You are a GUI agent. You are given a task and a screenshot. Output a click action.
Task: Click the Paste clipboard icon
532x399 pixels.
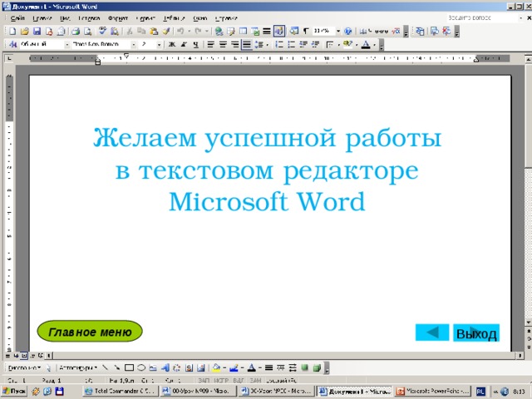(154, 32)
